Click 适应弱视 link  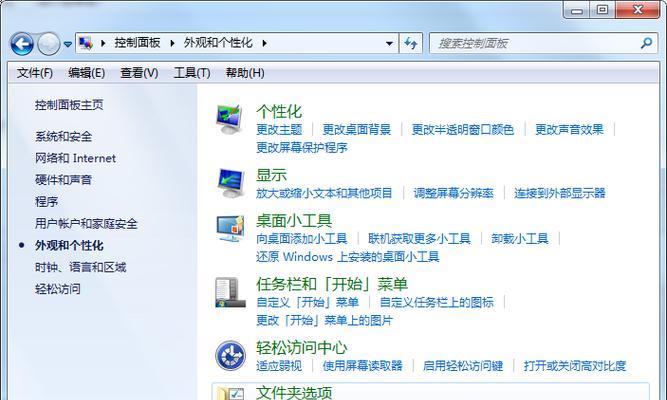point(279,366)
